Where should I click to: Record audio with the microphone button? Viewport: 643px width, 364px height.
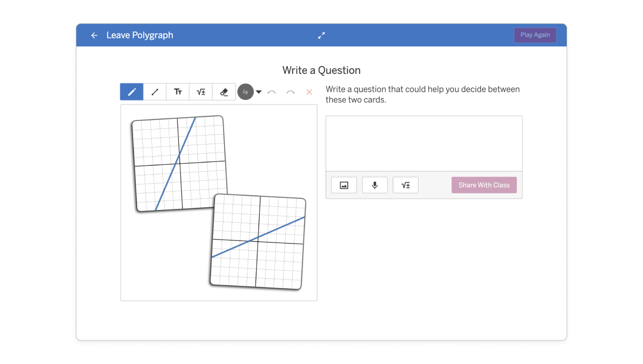(375, 185)
